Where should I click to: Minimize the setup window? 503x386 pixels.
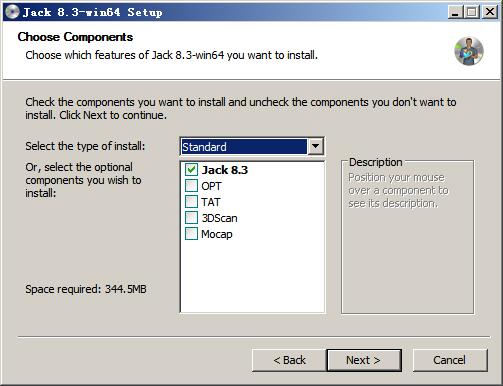[455, 12]
